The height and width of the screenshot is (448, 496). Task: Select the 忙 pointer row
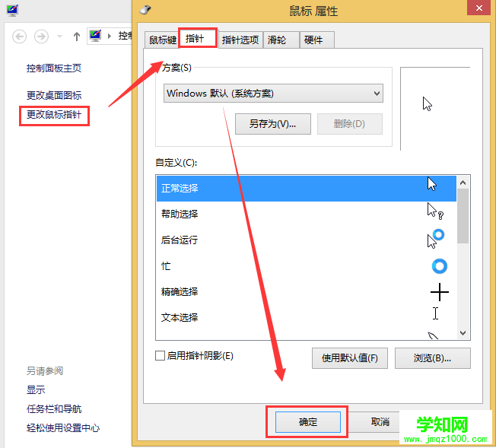(307, 265)
